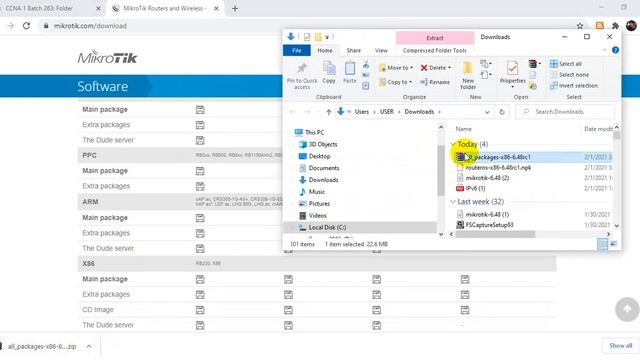Screen dimensions: 640x360
Task: Switch to the Home ribbon tab
Action: point(324,50)
